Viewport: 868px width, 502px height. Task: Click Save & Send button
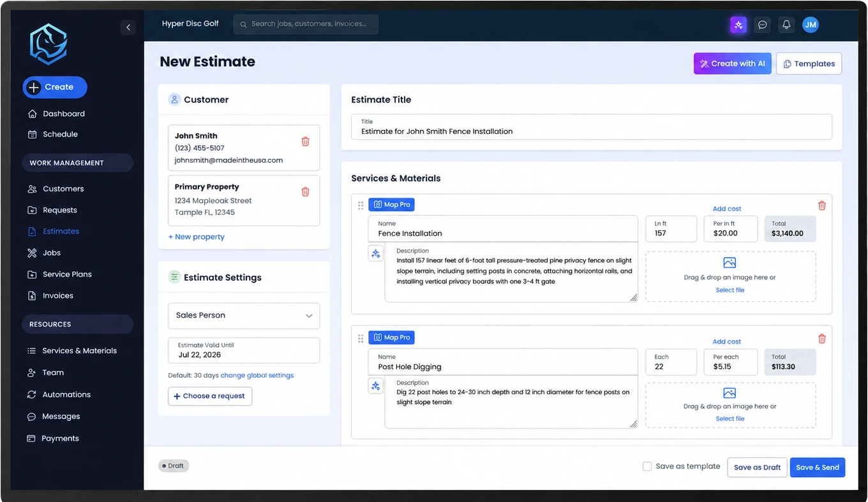coord(818,468)
